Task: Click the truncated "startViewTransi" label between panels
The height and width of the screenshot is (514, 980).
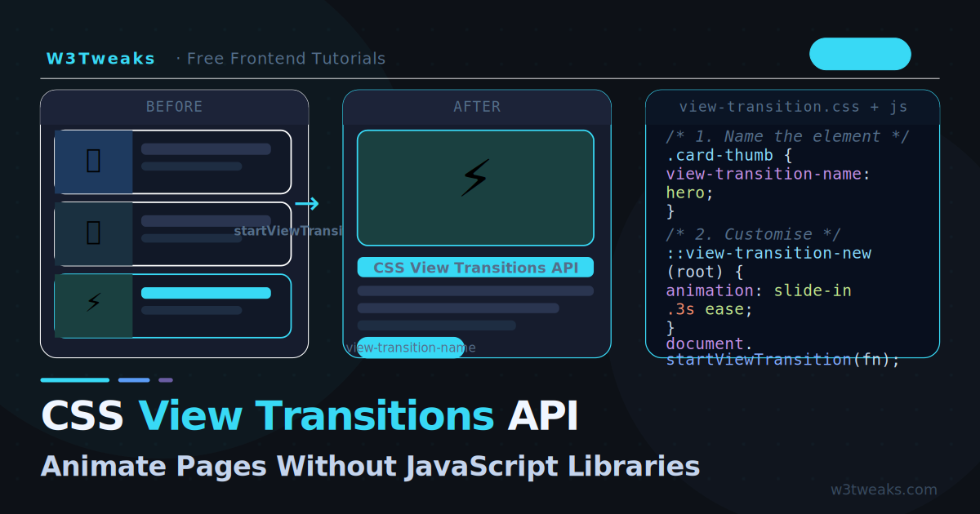Action: 288,231
